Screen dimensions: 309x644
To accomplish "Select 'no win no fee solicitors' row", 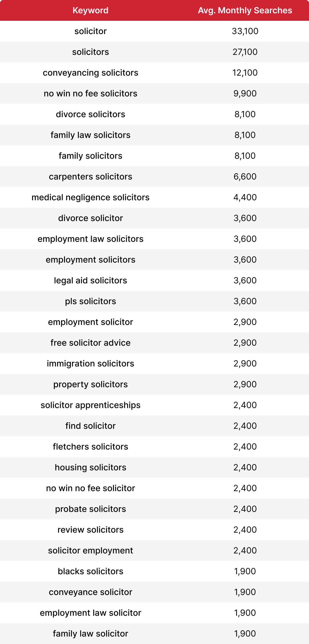I will click(154, 93).
